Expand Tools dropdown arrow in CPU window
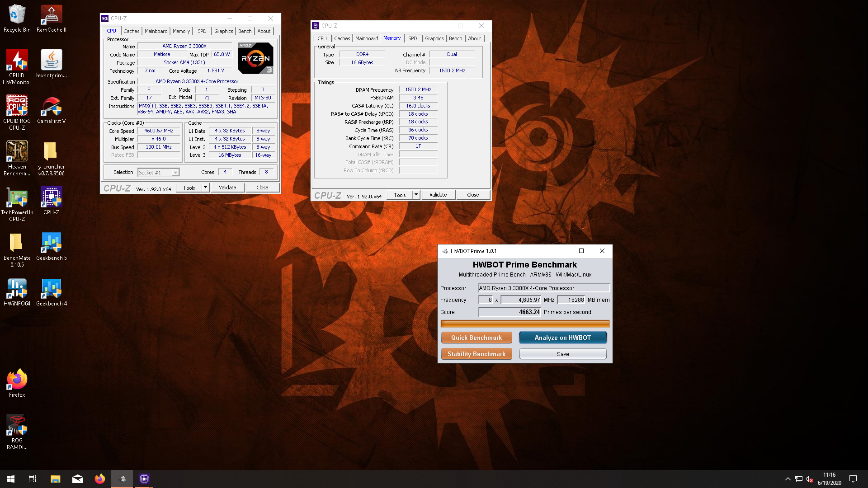The image size is (868, 488). point(205,188)
